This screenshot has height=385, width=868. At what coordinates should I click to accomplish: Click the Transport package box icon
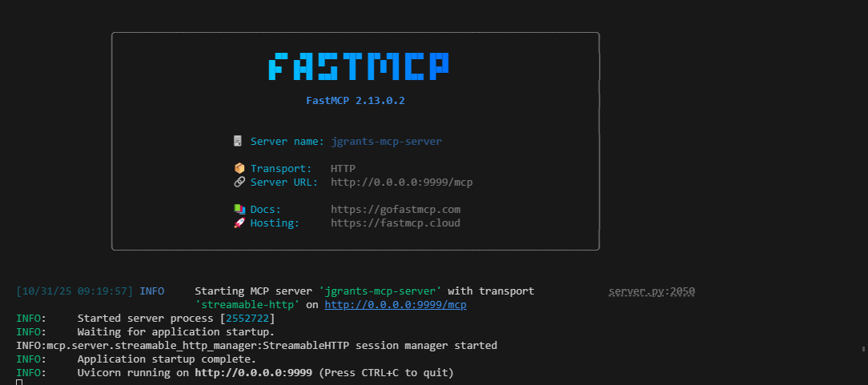coord(239,168)
